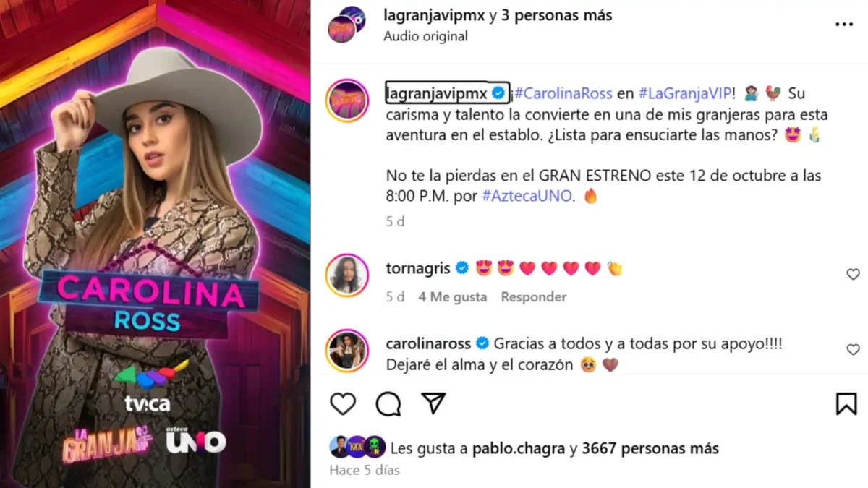868x488 pixels.
Task: Like carolinaross's comment with the small heart
Action: tap(853, 349)
